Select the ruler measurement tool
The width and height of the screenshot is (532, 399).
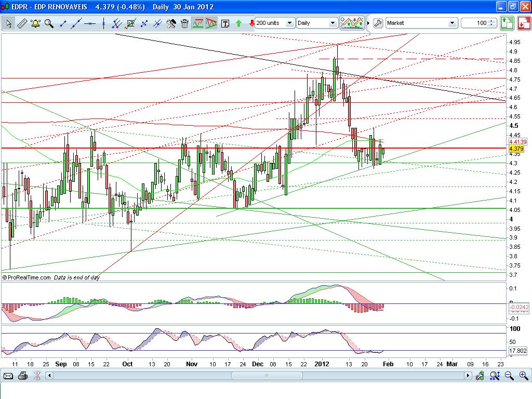coord(22,23)
